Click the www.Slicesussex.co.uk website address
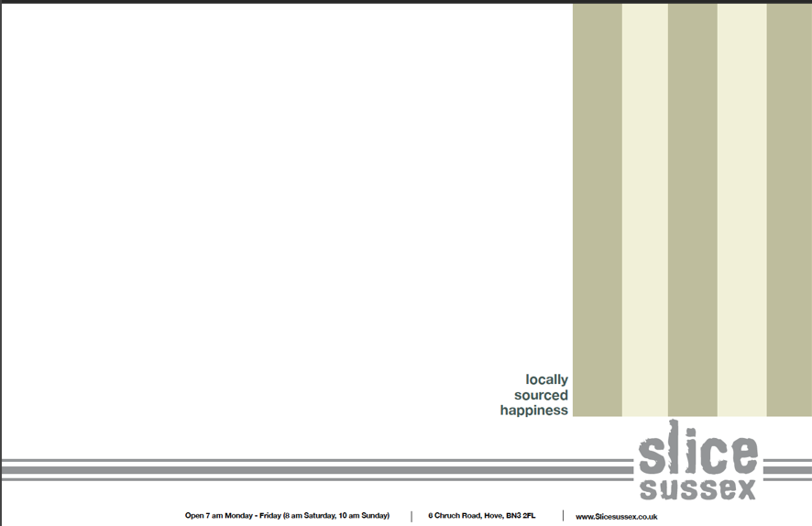The image size is (812, 526). click(616, 517)
